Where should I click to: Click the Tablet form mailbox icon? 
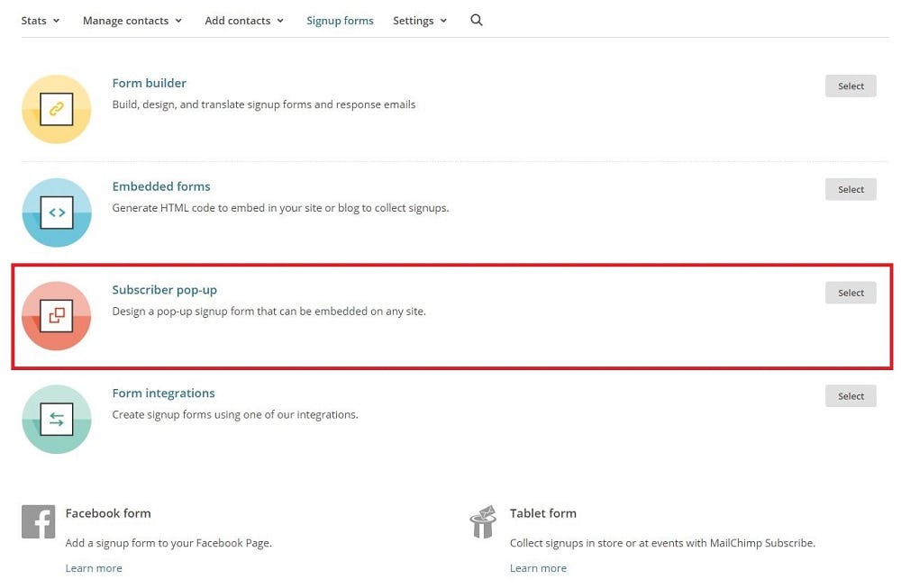[x=483, y=521]
